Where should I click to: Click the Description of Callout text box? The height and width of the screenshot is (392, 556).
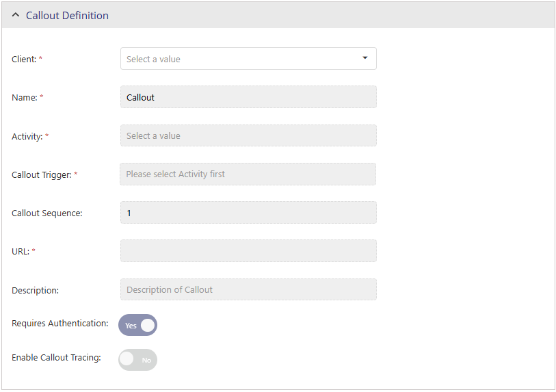coord(248,289)
